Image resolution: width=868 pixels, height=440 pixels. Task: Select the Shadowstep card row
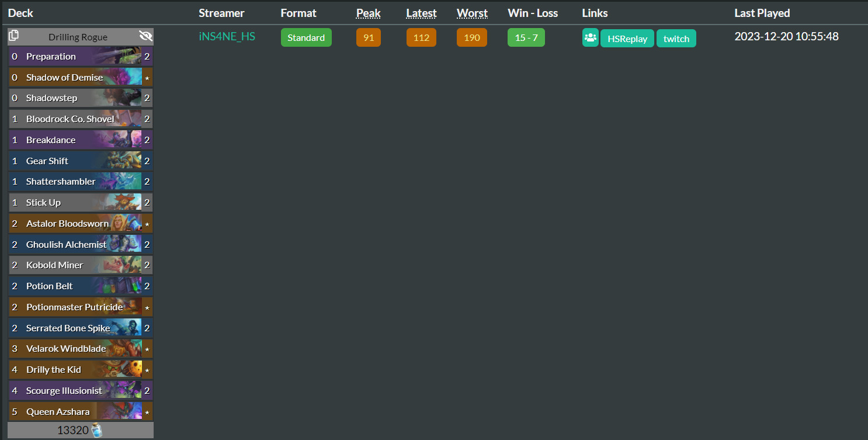coord(81,98)
